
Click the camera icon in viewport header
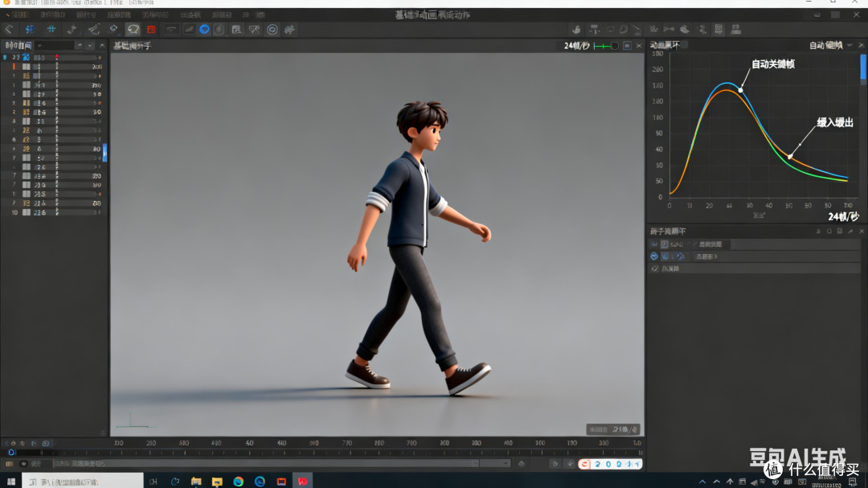pos(627,46)
